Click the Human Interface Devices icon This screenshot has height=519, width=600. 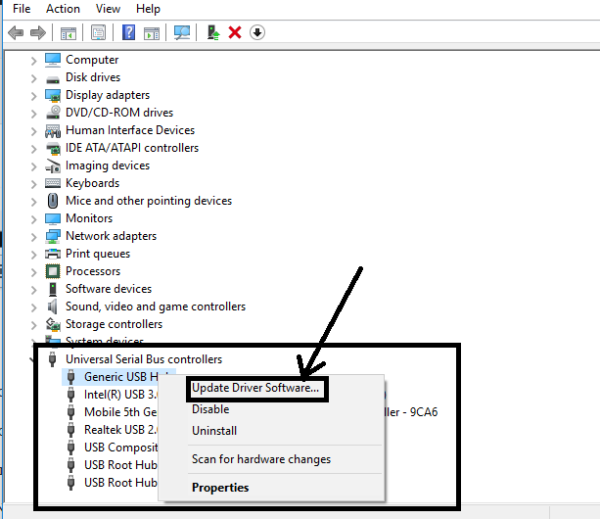point(53,131)
